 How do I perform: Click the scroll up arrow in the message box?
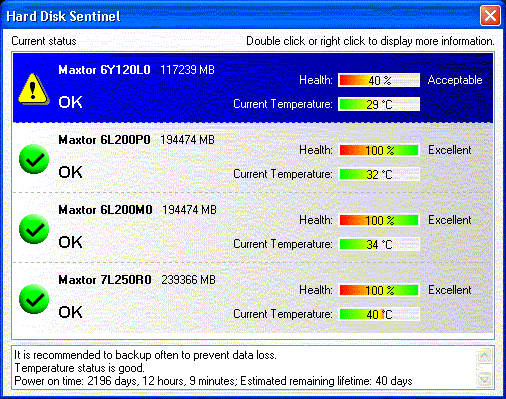[x=484, y=356]
